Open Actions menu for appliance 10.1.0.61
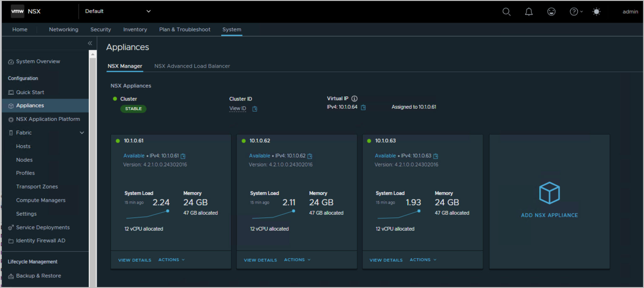The width and height of the screenshot is (644, 288). [x=171, y=260]
